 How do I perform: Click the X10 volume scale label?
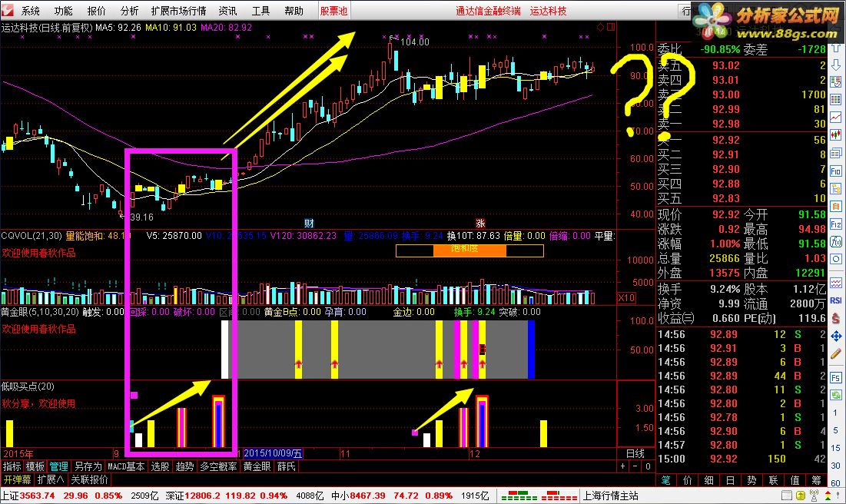626,297
